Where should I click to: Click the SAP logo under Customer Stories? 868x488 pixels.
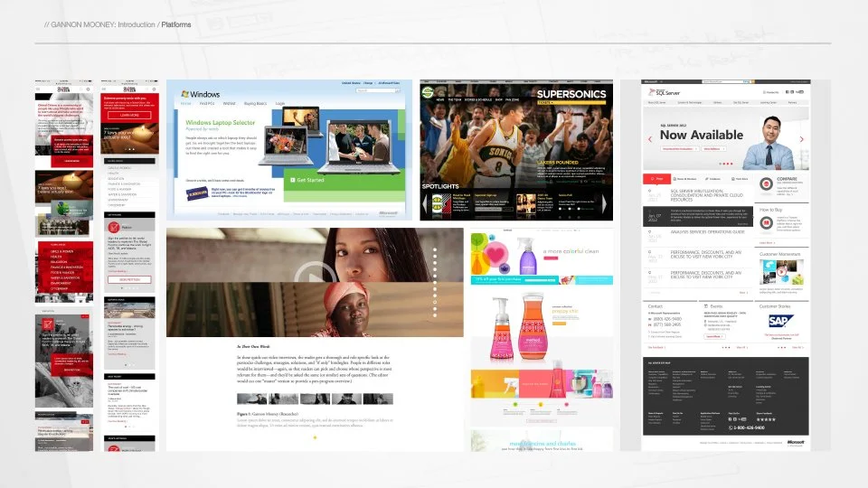click(x=780, y=321)
